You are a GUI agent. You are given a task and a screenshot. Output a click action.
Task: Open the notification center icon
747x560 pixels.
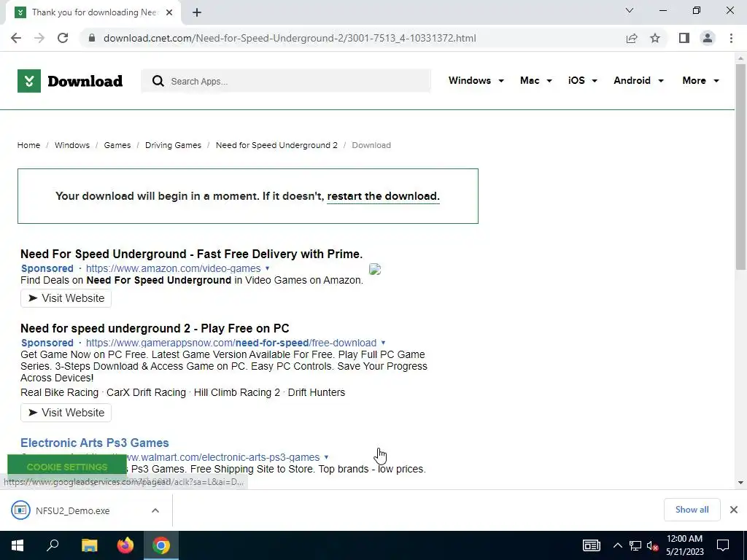[x=723, y=545]
